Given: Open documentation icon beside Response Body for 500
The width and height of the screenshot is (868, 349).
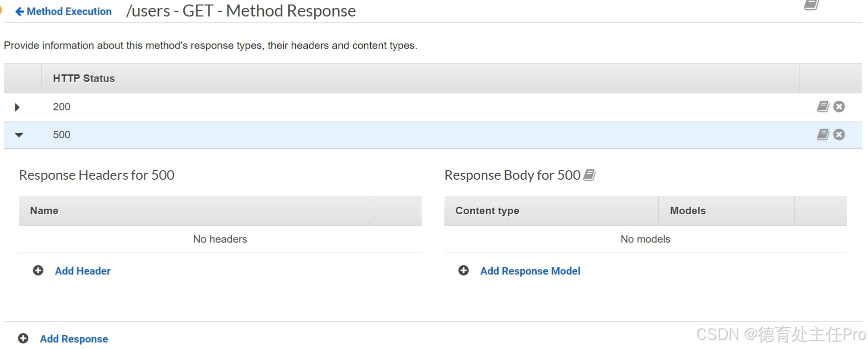Looking at the screenshot, I should [590, 175].
